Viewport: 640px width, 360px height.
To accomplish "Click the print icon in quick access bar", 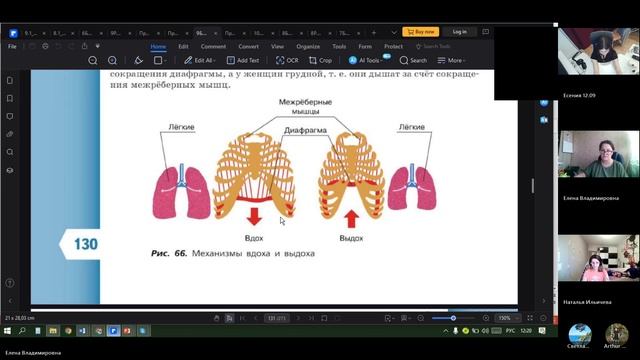I will click(x=45, y=46).
